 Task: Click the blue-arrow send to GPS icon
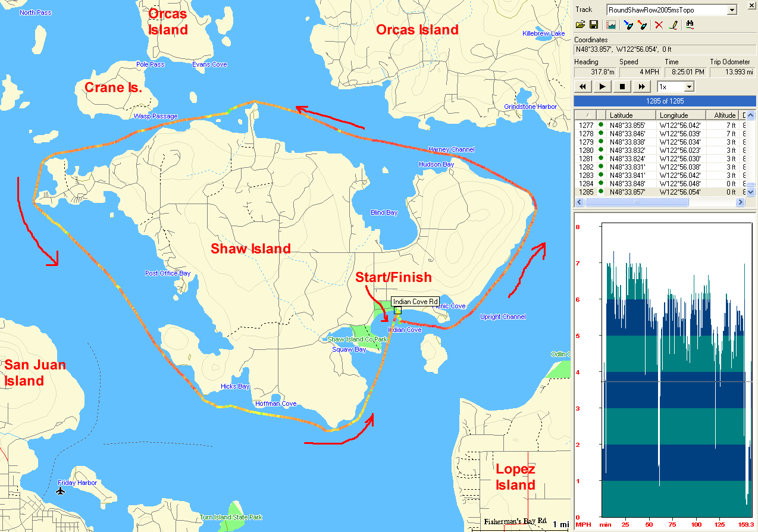click(627, 25)
